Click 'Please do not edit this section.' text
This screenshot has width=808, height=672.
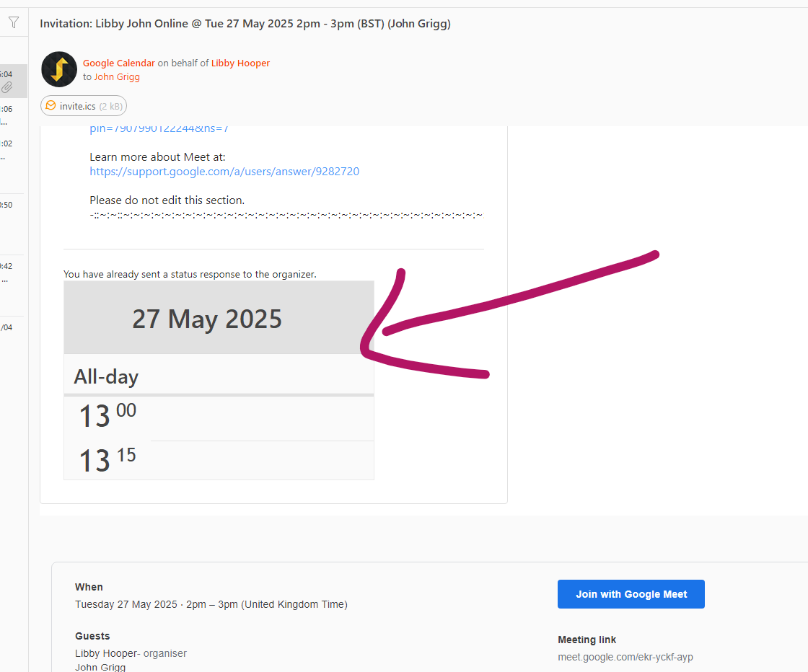tap(167, 200)
